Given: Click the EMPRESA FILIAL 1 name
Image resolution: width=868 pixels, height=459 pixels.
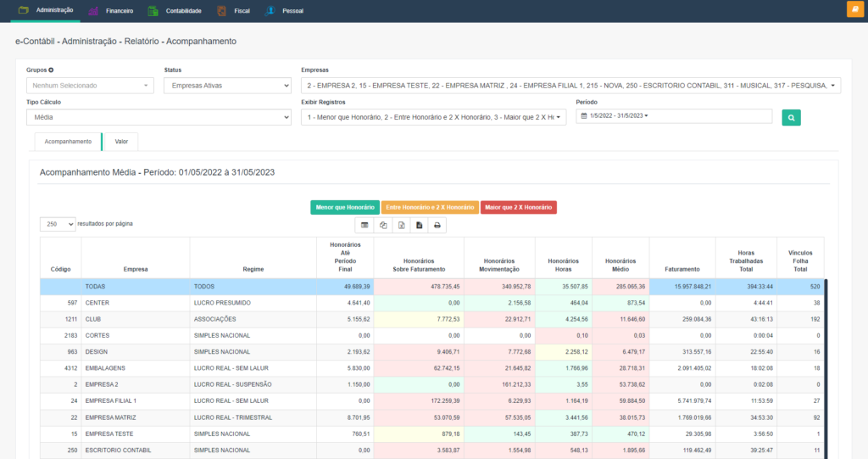Looking at the screenshot, I should click(x=111, y=400).
